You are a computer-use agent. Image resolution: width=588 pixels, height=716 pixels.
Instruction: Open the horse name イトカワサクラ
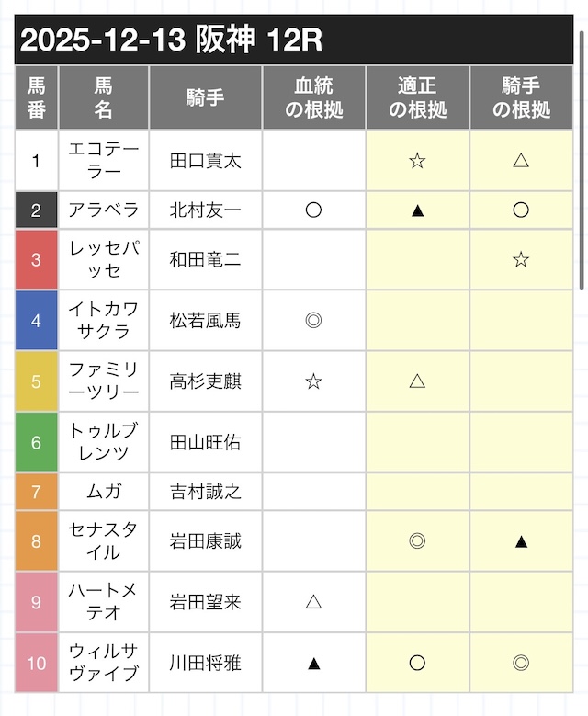click(104, 321)
